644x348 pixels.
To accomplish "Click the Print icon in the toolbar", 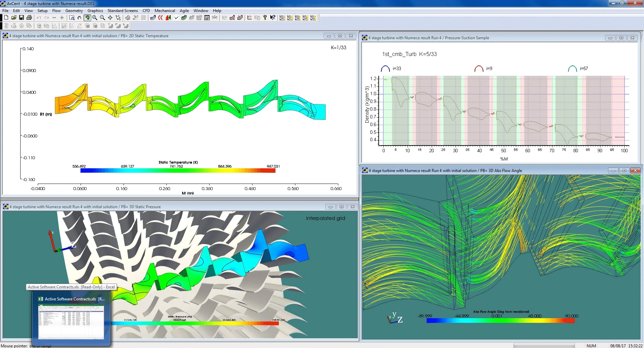I will pos(29,18).
